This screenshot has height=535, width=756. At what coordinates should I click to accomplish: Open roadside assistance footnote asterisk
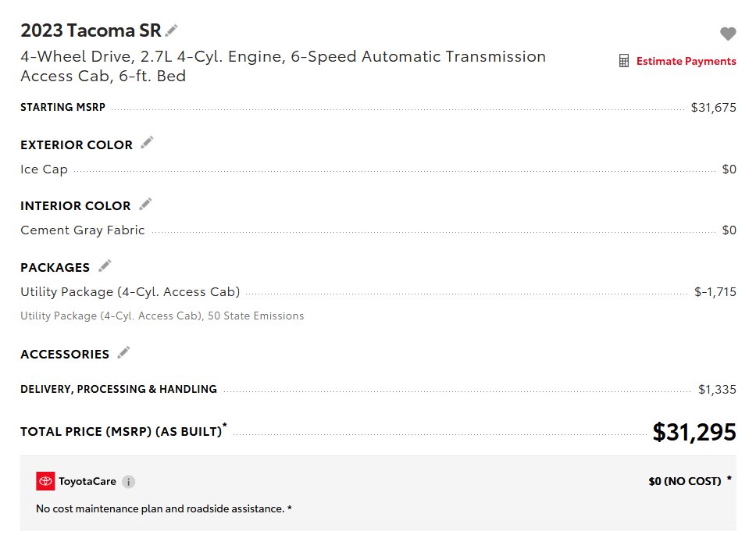290,508
